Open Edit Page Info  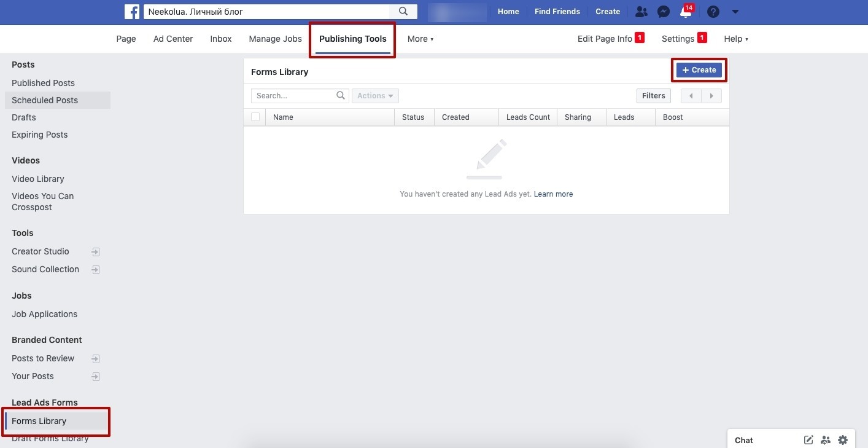[605, 39]
